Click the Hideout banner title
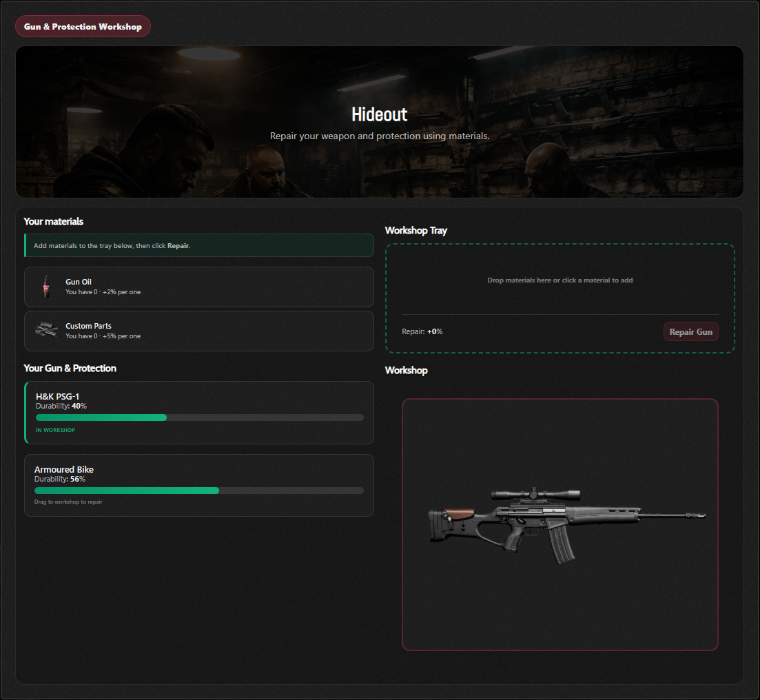Viewport: 760px width, 700px height. pos(380,115)
